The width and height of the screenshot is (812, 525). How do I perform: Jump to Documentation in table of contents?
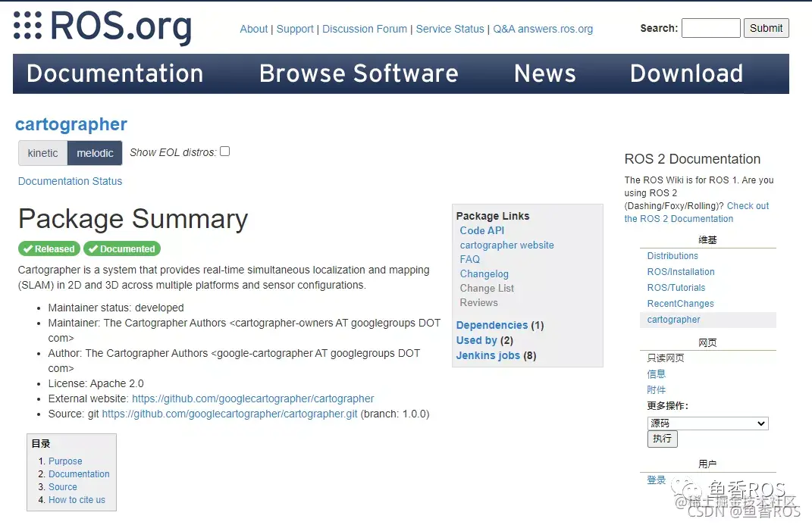point(79,473)
